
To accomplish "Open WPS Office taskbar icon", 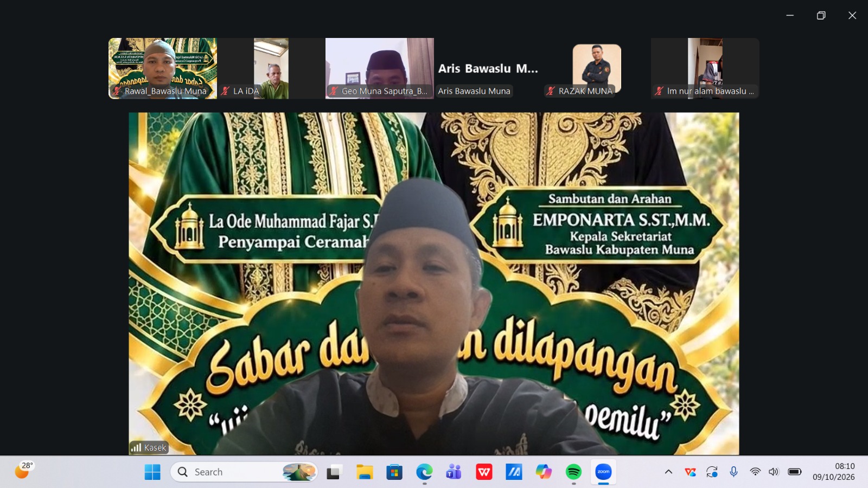I will tap(484, 472).
